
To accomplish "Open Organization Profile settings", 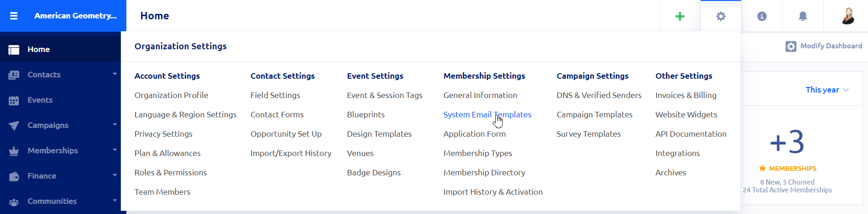I will (x=171, y=95).
